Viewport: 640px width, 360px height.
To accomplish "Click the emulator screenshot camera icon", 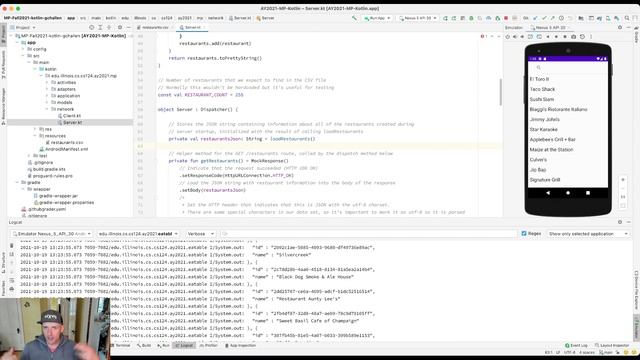I will pyautogui.click(x=573, y=37).
